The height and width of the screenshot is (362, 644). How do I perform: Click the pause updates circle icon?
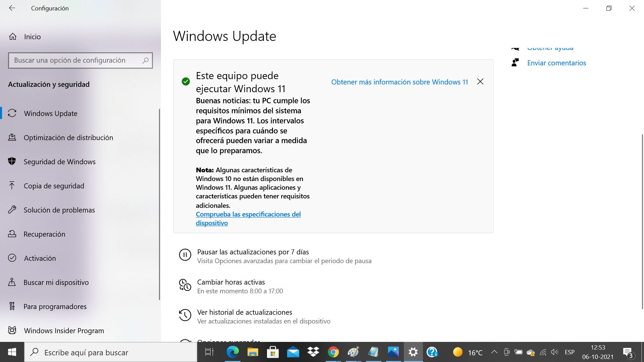click(185, 255)
